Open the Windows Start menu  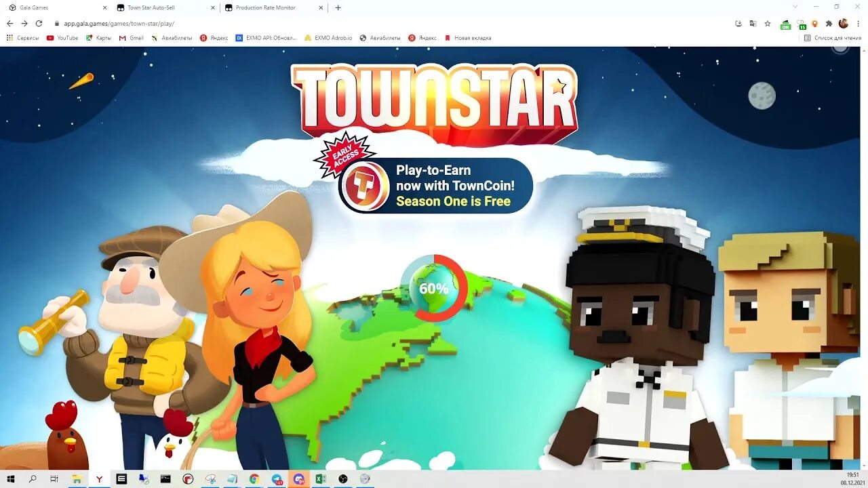pos(11,479)
